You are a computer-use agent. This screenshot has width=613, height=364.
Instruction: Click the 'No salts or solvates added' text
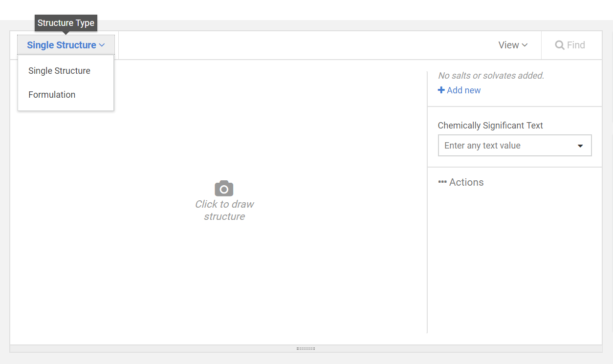[x=491, y=75]
